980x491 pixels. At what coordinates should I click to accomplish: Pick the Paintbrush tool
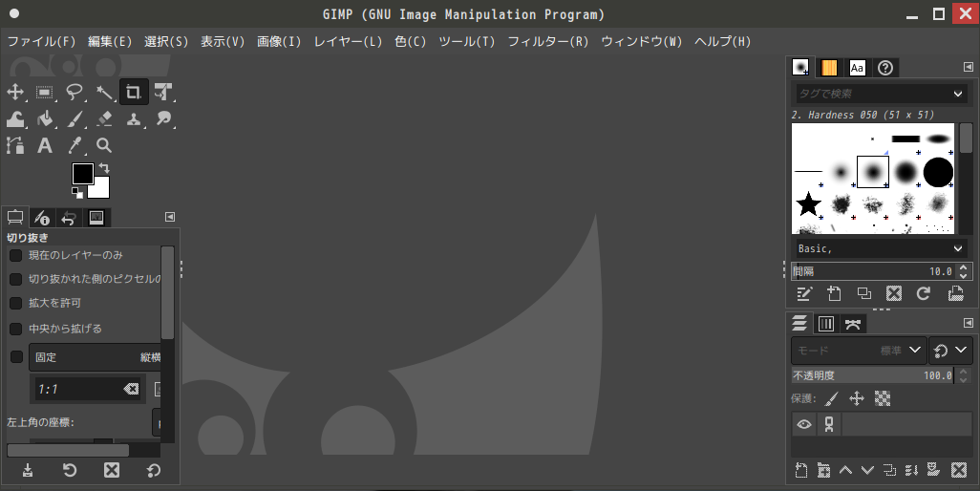[x=75, y=118]
